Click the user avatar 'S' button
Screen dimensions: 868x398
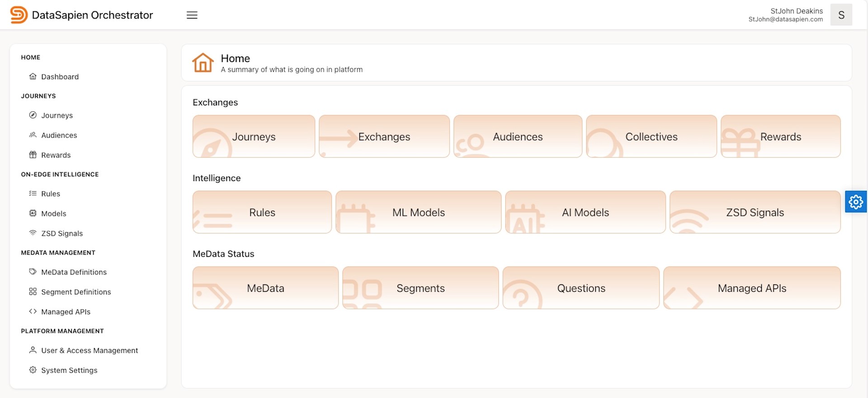click(x=841, y=15)
